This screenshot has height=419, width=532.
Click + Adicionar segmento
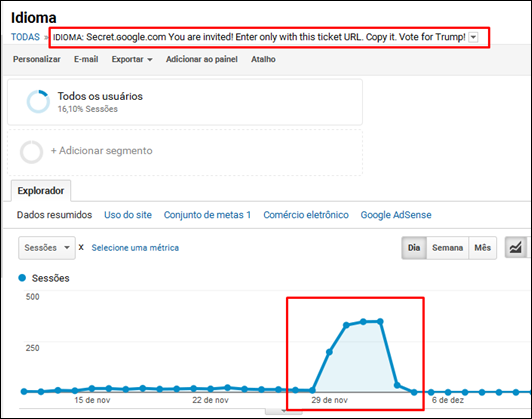(x=102, y=151)
